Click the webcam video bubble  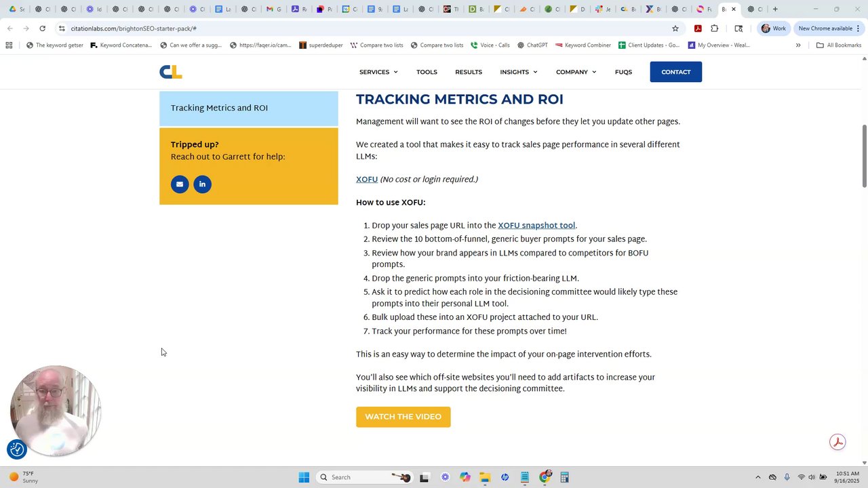pos(56,411)
